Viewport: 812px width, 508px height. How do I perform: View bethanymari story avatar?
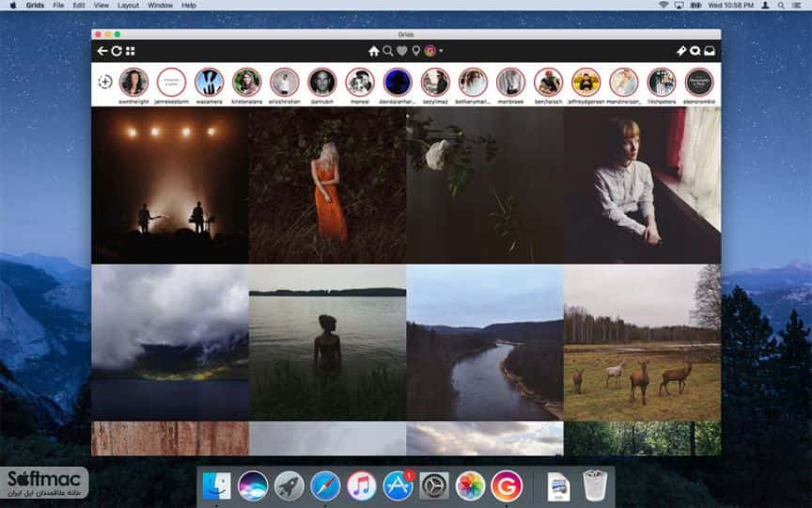coord(473,82)
